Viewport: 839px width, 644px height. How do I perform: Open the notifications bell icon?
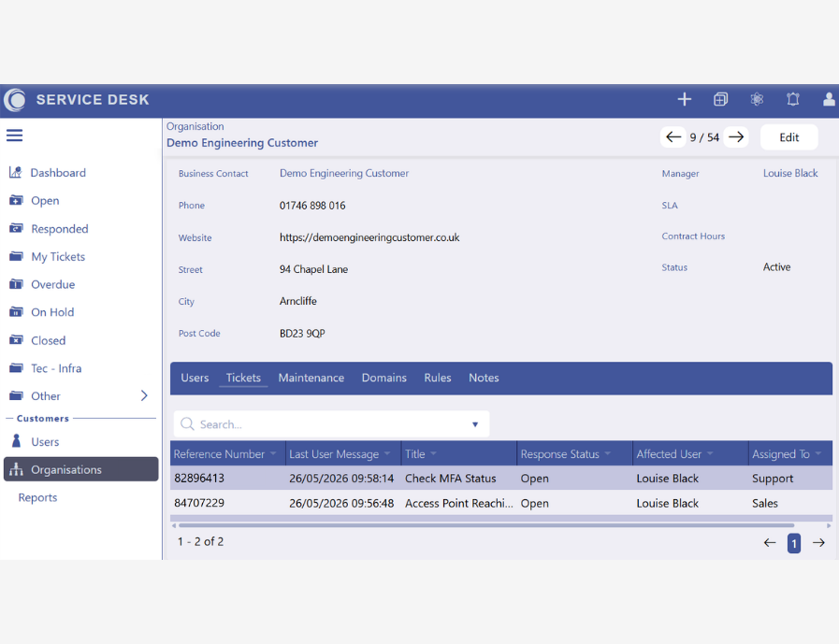tap(793, 99)
